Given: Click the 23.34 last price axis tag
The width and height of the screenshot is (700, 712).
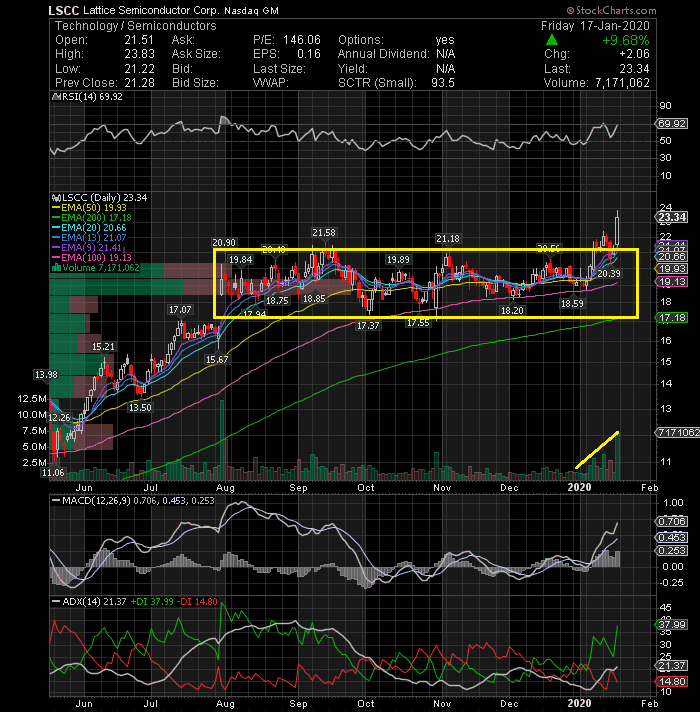Looking at the screenshot, I should [672, 217].
